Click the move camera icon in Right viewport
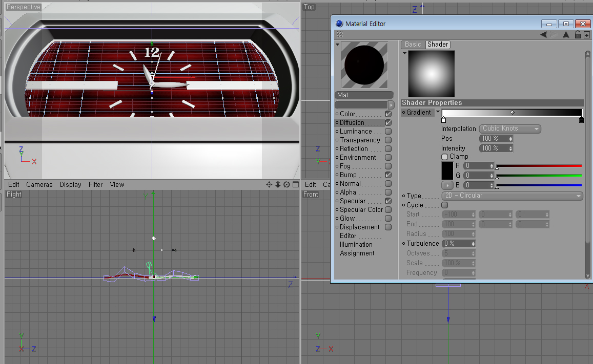The height and width of the screenshot is (364, 593). 269,184
